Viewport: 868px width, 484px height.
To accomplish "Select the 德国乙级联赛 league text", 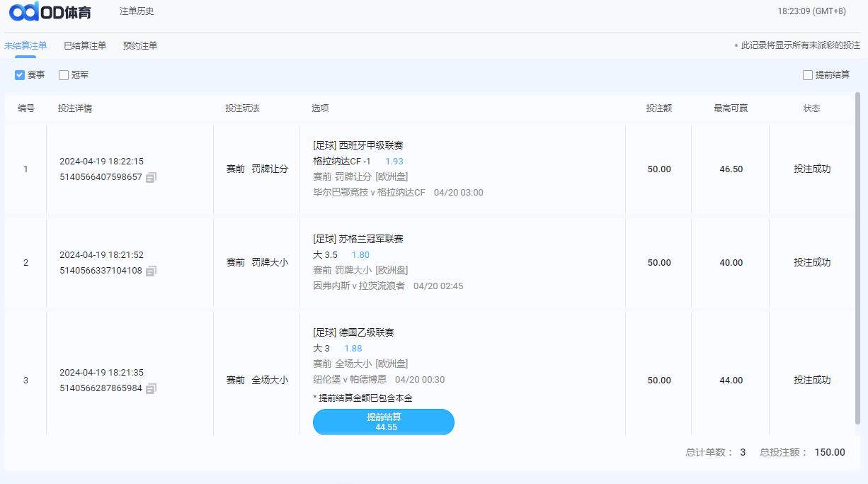I will coord(367,333).
